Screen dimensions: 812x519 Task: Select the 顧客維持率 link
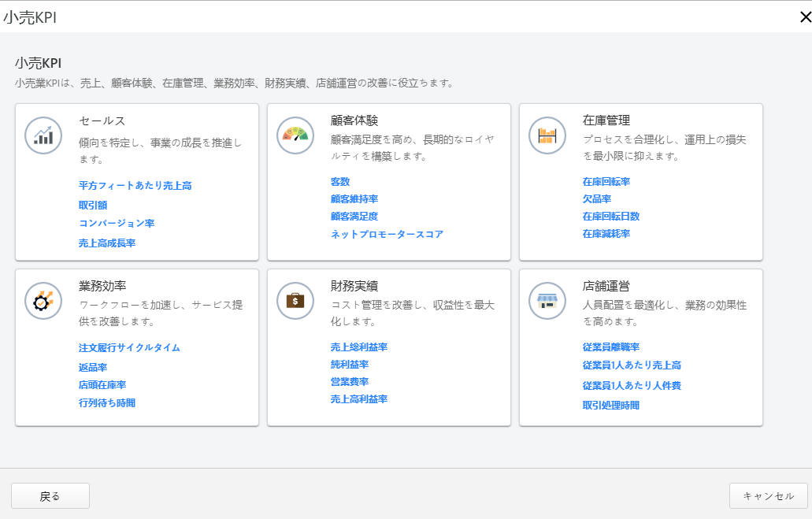click(x=355, y=198)
